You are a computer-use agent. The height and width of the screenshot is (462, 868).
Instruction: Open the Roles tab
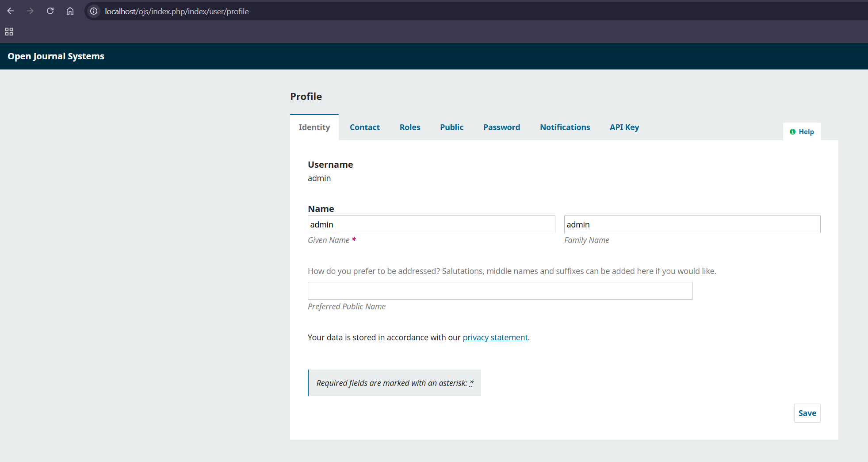[x=409, y=127]
